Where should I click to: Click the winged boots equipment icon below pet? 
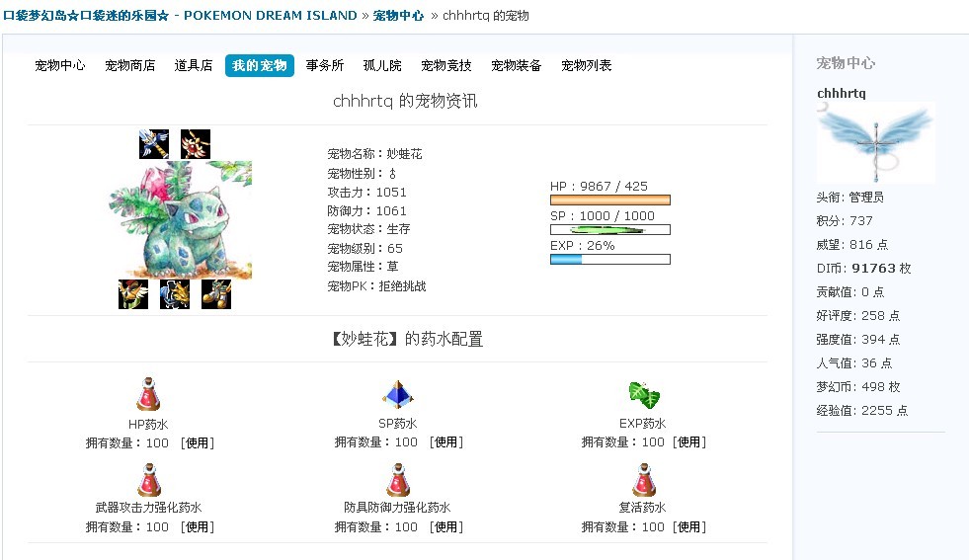click(216, 294)
